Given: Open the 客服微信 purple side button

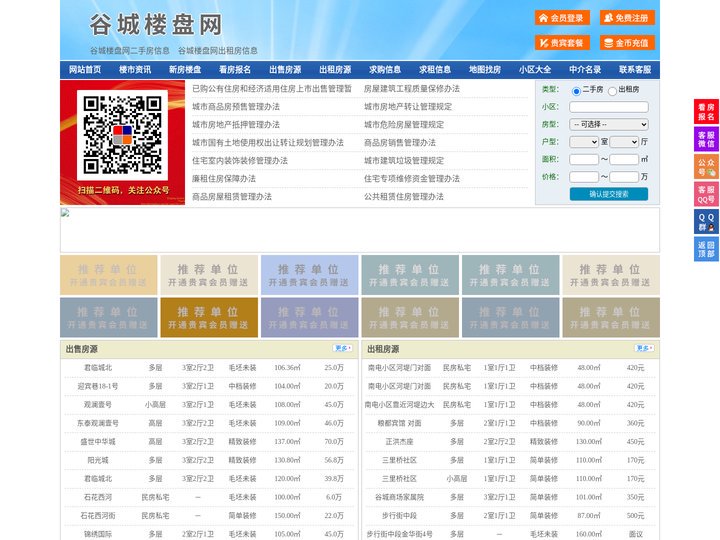Looking at the screenshot, I should (706, 139).
